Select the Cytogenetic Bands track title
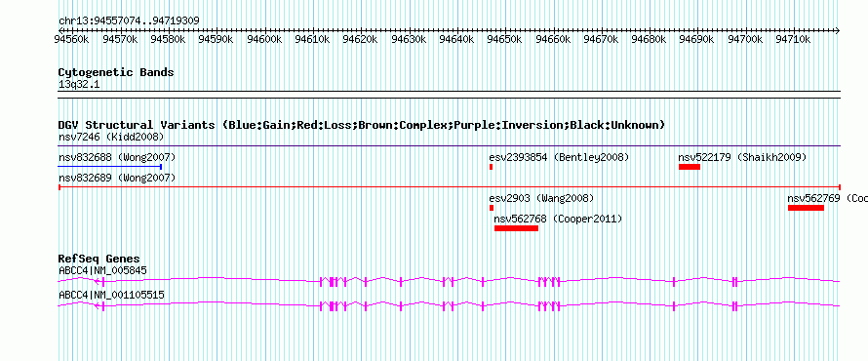This screenshot has height=361, width=868. tap(116, 72)
